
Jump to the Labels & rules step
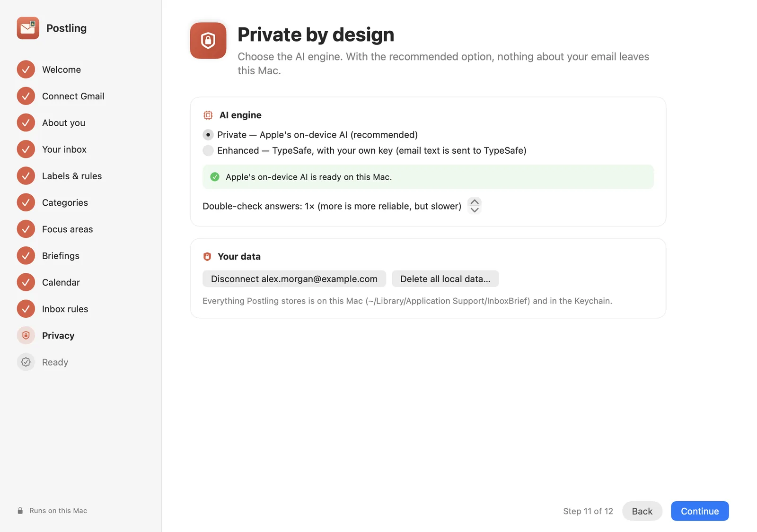coord(72,176)
